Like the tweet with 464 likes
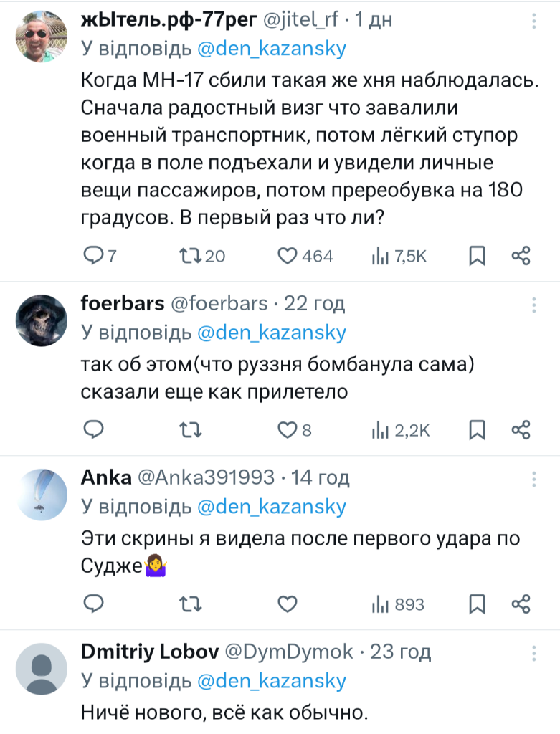Viewport: 560px width, 734px height. [x=288, y=256]
